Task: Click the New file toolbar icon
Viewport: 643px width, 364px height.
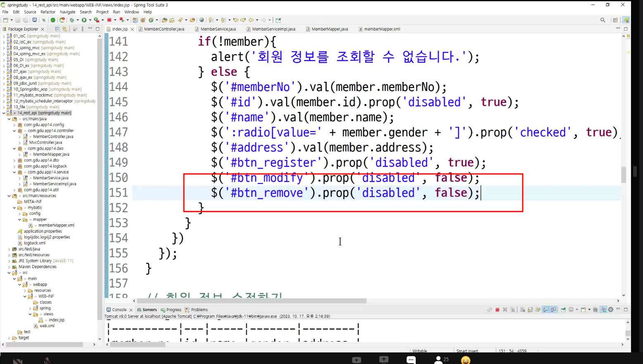Action: (5, 20)
